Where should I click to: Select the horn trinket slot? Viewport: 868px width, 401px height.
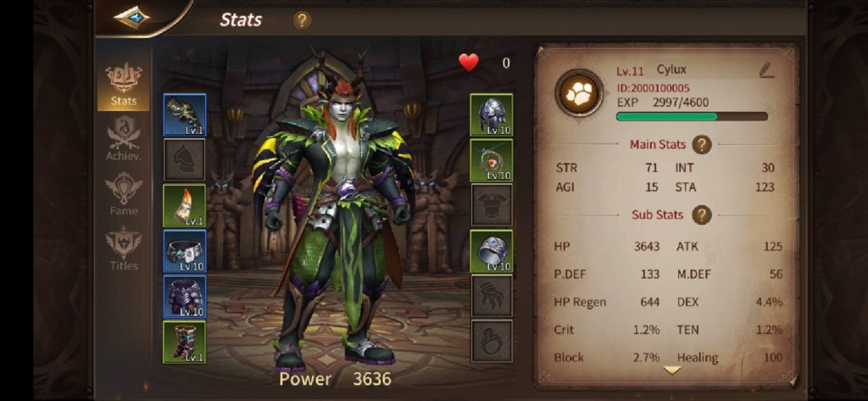185,206
